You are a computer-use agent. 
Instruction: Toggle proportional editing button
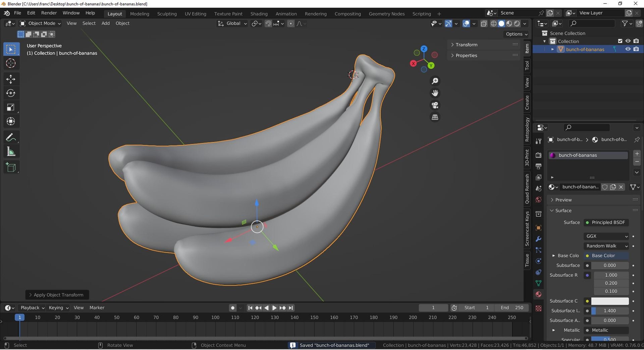tap(291, 24)
